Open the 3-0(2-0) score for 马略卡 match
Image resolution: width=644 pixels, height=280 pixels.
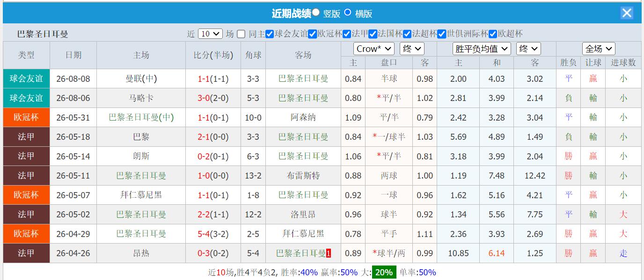[213, 98]
